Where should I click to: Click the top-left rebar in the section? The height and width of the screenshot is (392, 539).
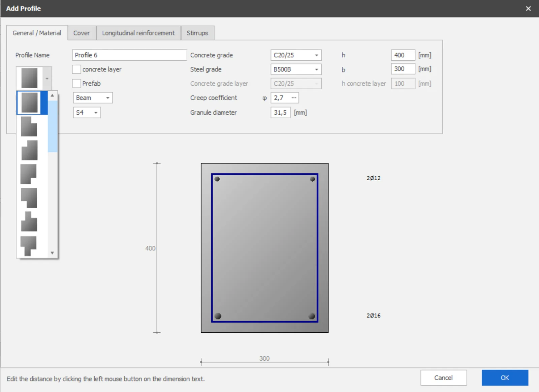[217, 179]
